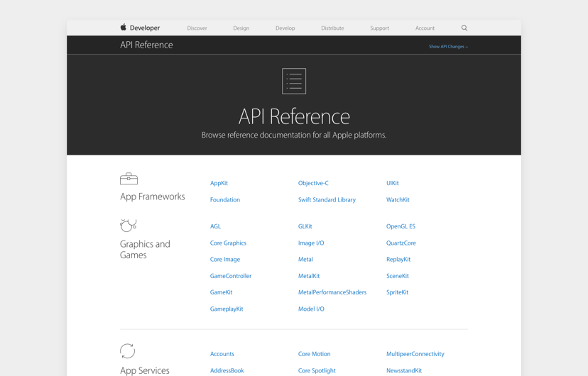The image size is (588, 376).
Task: Open Swift Standard Library link
Action: (x=327, y=199)
